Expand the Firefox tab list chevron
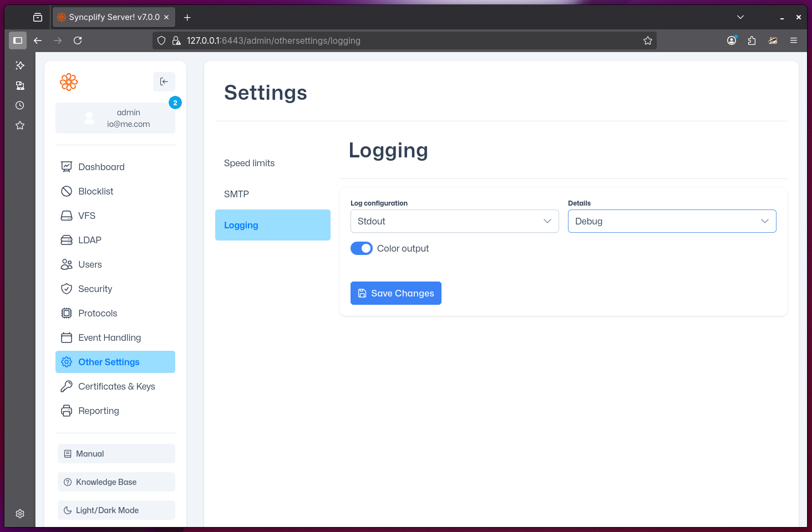The width and height of the screenshot is (812, 532). 740,17
